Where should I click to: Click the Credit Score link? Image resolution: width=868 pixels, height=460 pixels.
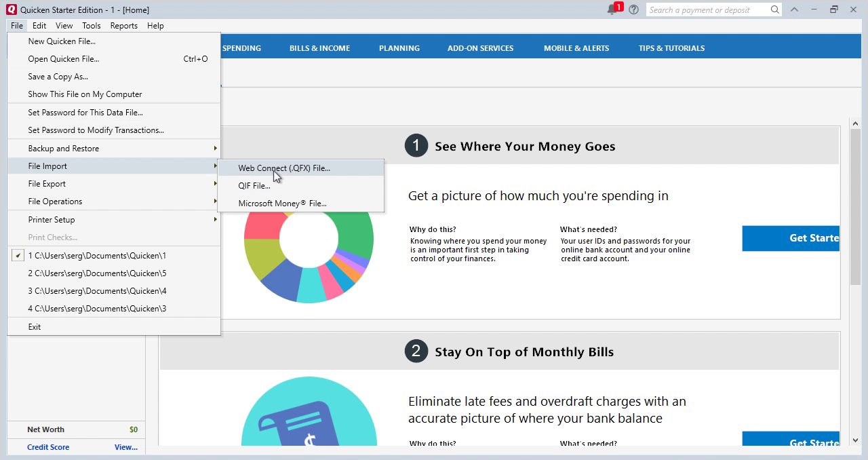point(48,447)
